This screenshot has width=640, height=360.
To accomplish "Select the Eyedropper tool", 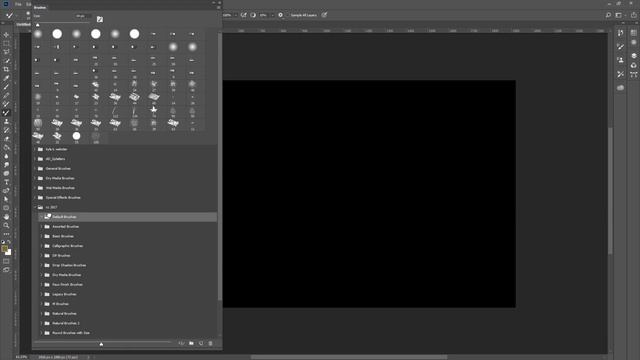I will click(6, 78).
